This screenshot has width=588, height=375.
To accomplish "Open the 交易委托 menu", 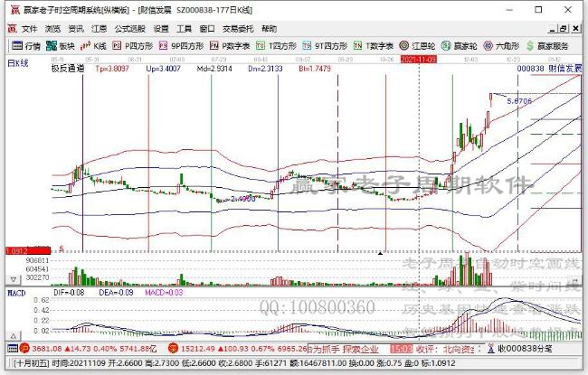I will (238, 29).
